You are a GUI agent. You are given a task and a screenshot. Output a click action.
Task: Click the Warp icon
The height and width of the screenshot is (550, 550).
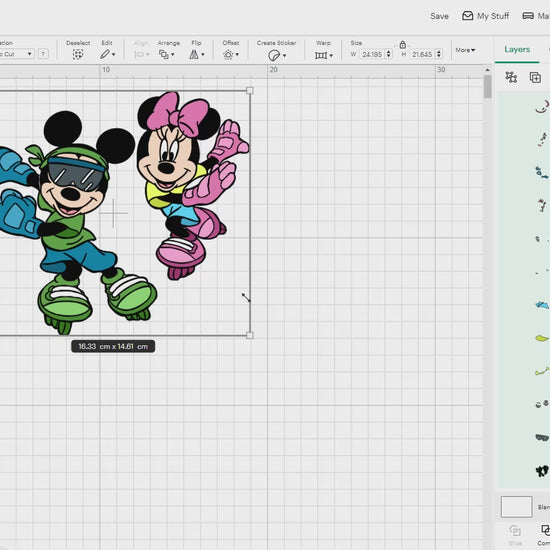click(321, 55)
